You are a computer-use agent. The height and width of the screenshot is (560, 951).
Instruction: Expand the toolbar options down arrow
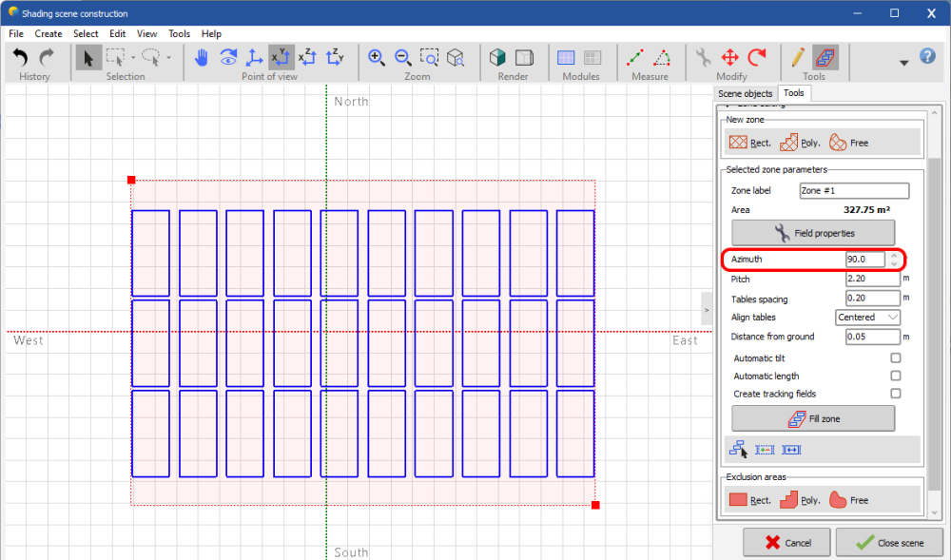pyautogui.click(x=903, y=63)
